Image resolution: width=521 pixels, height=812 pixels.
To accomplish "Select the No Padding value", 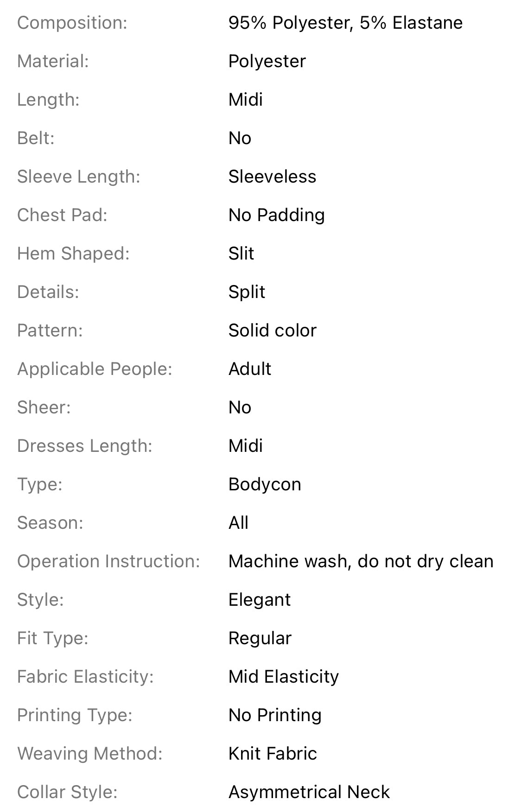I will tap(276, 216).
